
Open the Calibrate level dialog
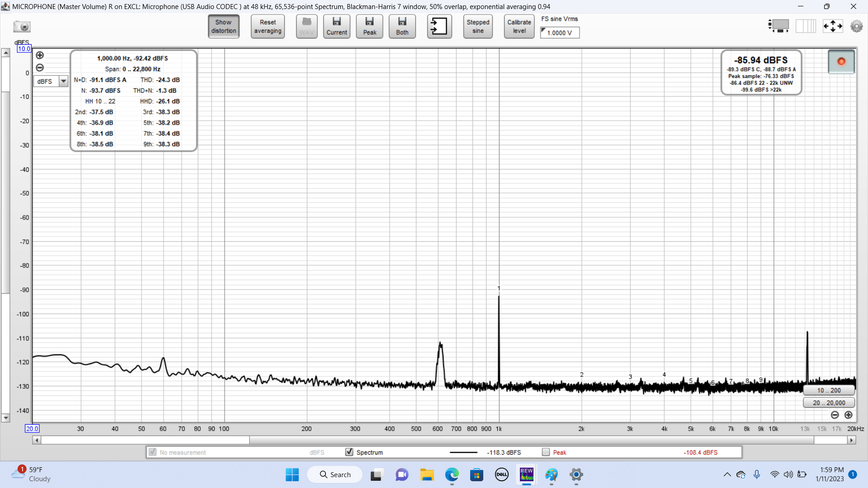519,27
